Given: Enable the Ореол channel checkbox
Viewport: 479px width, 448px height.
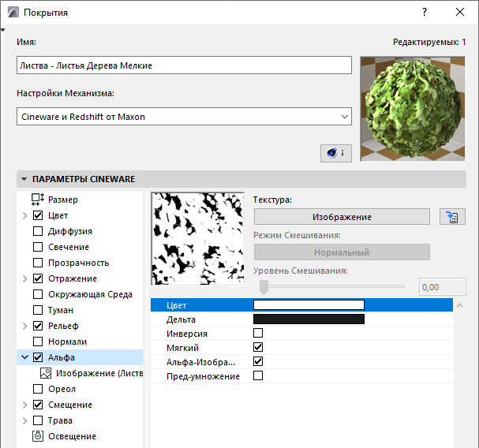Looking at the screenshot, I should pyautogui.click(x=38, y=389).
